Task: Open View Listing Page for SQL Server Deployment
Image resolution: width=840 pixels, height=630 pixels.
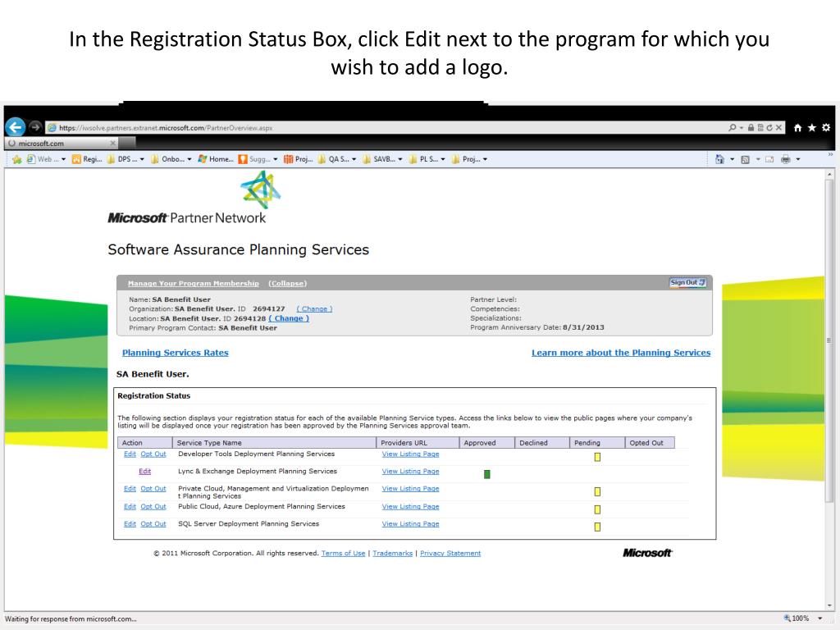Action: (x=410, y=524)
